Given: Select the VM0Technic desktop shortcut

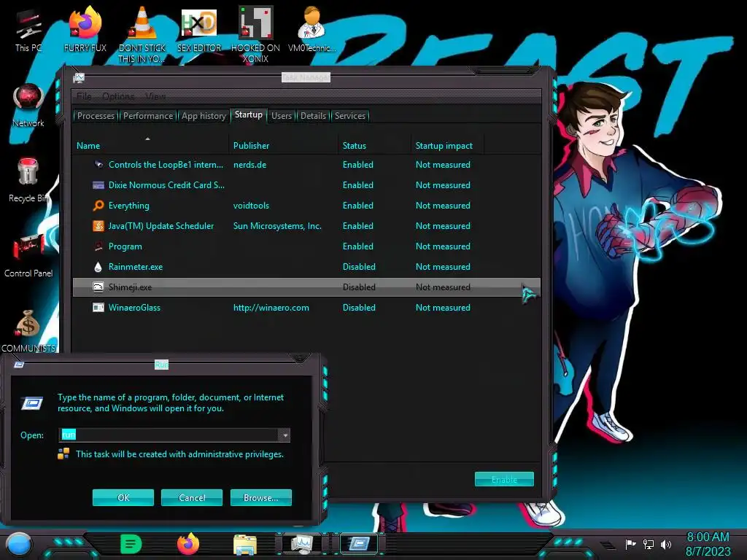Looking at the screenshot, I should click(311, 29).
